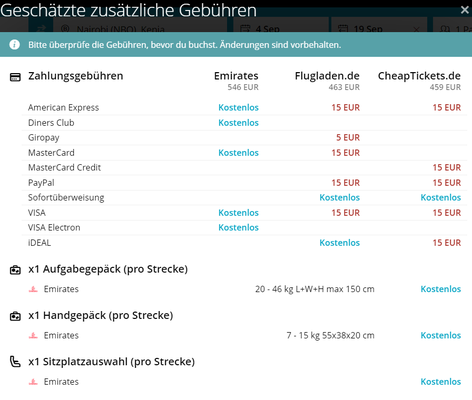Click the Emirates logo under Aufgabegepäck
This screenshot has height=400, width=472.
tap(33, 289)
